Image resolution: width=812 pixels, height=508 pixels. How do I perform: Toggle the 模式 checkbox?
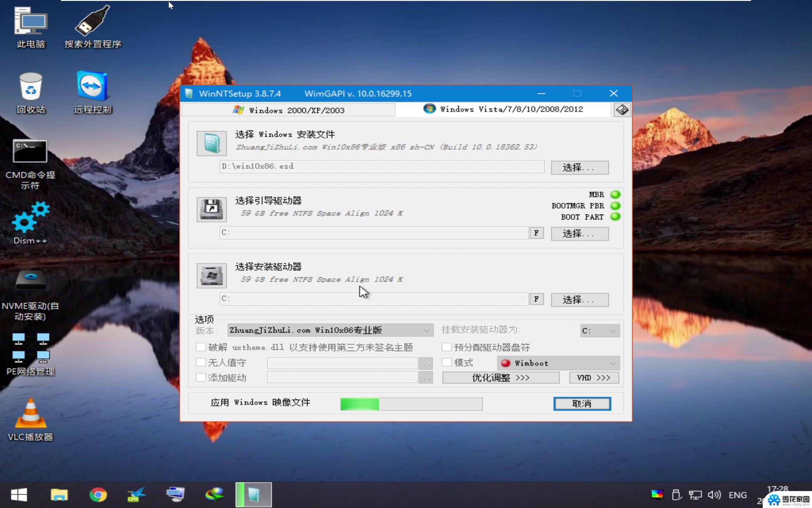tap(447, 362)
